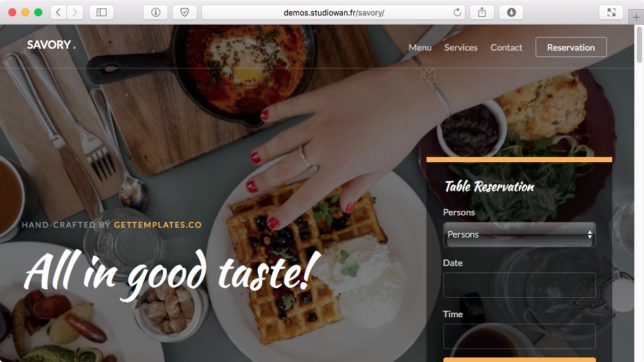
Task: Click the Reservation outlined button
Action: tap(571, 47)
